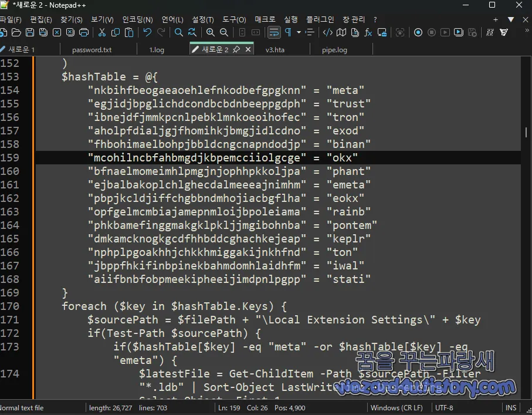Image resolution: width=532 pixels, height=415 pixels.
Task: Toggle synchronized horizontal scrolling icon
Action: (x=256, y=33)
